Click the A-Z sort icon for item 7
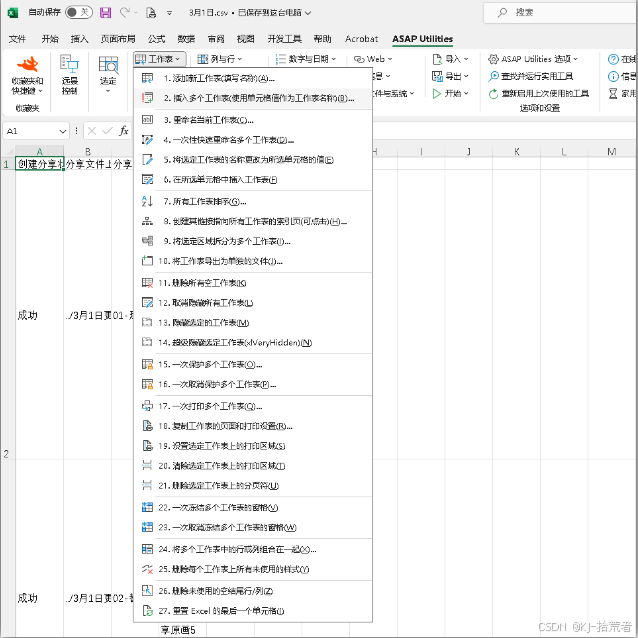638x638 pixels. tap(147, 201)
